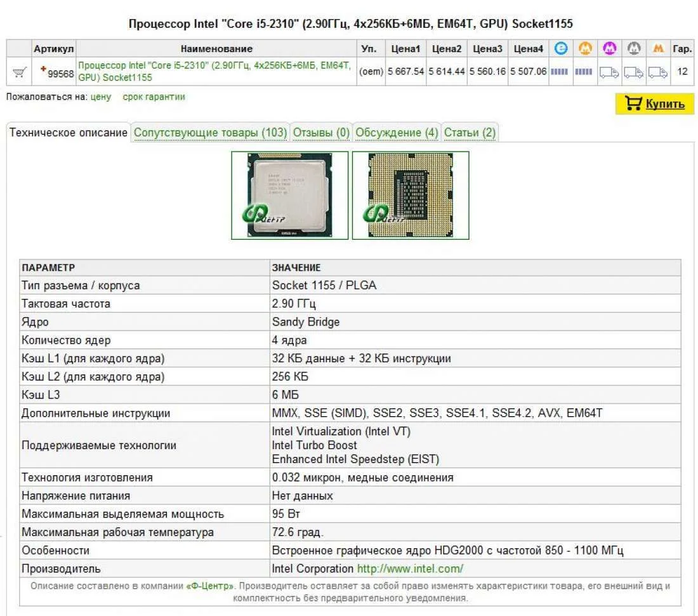Open the green Core i5-2310 product name link
This screenshot has width=698, height=616.
coord(214,71)
